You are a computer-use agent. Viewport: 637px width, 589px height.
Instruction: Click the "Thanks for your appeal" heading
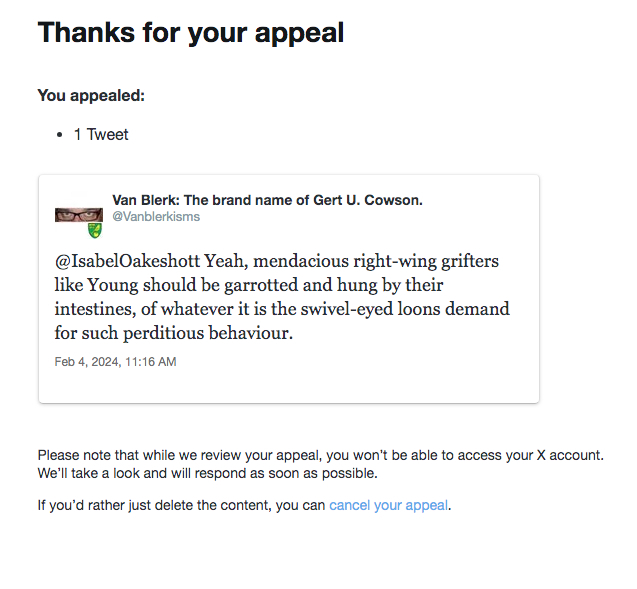pos(191,33)
